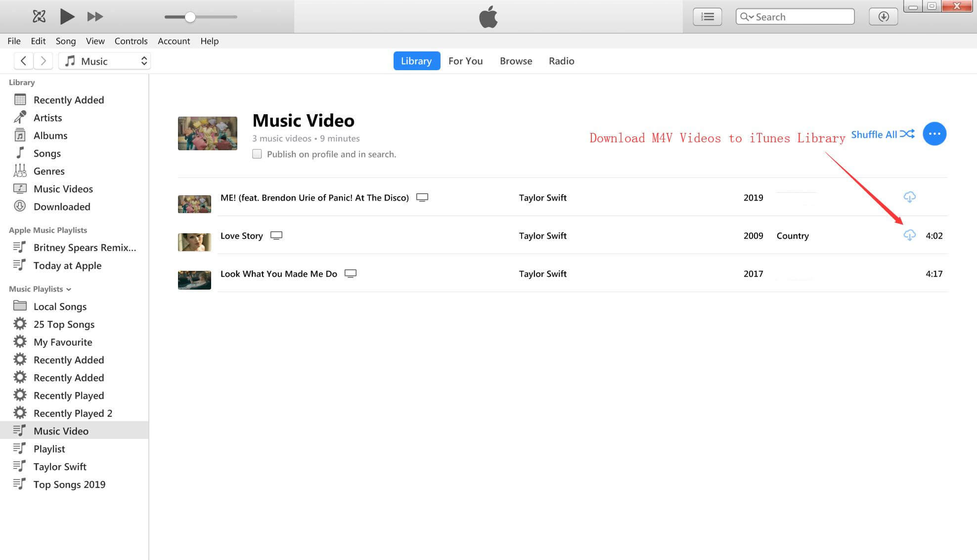The image size is (977, 560).
Task: Click the three-dot more options icon
Action: (934, 133)
